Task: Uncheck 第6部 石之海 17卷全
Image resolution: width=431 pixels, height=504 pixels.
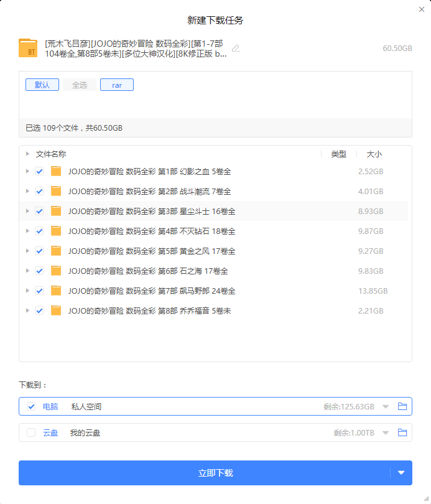Action: click(x=40, y=271)
